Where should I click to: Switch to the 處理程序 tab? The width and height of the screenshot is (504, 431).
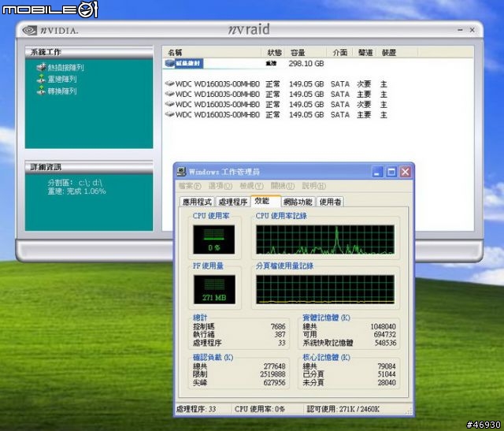[233, 202]
